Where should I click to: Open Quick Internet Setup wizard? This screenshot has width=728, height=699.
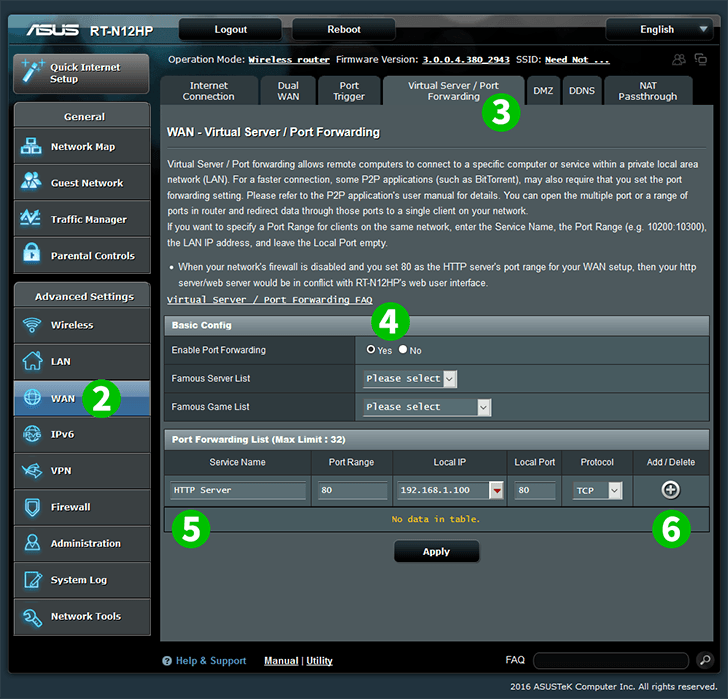(81, 73)
